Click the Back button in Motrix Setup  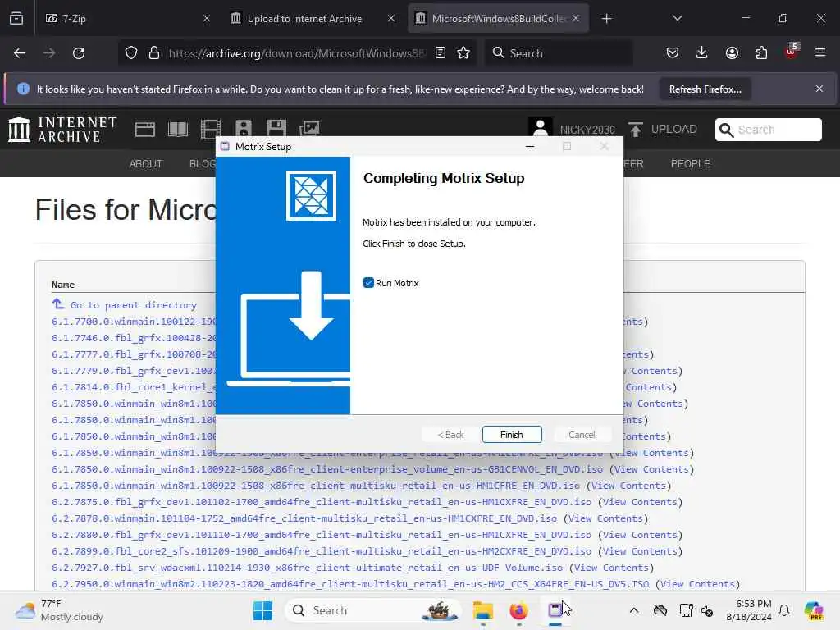pyautogui.click(x=451, y=435)
